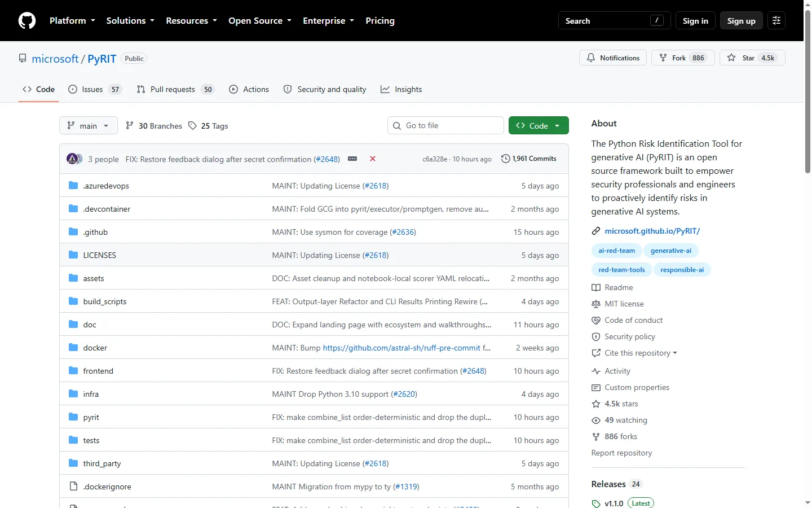Screen dimensions: 812x508
Task: Open the Insights tab
Action: (401, 89)
